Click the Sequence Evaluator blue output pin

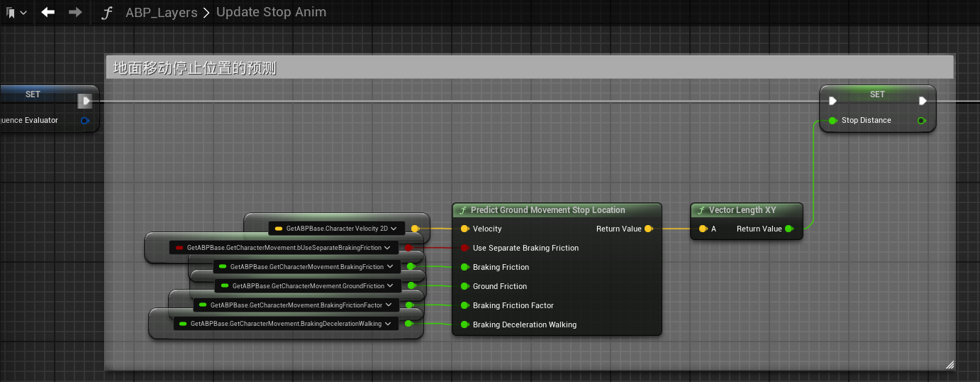coord(85,121)
